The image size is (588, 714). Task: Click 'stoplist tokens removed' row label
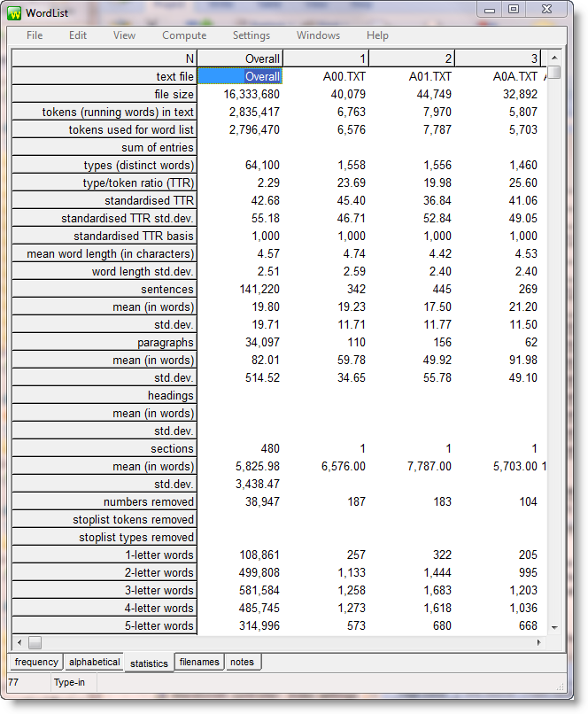[x=104, y=520]
